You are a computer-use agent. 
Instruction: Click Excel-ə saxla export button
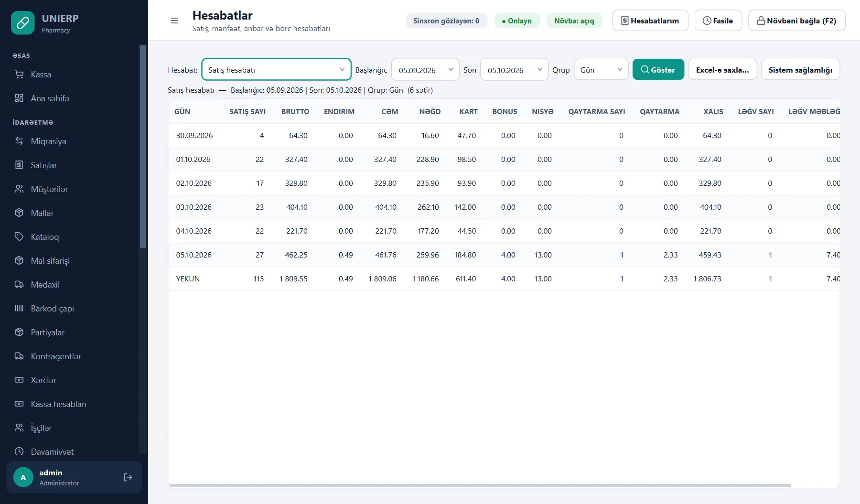(x=722, y=70)
